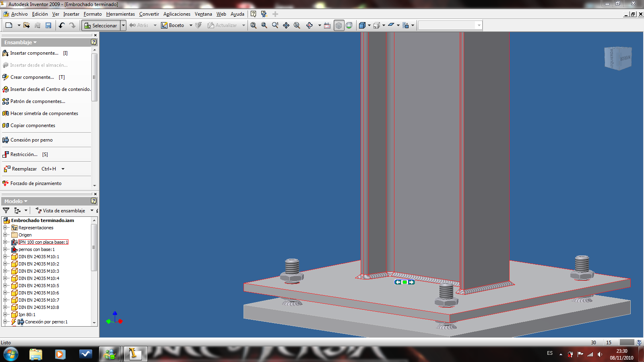This screenshot has height=362, width=644.
Task: Click the Open file folder icon
Action: (x=27, y=25)
